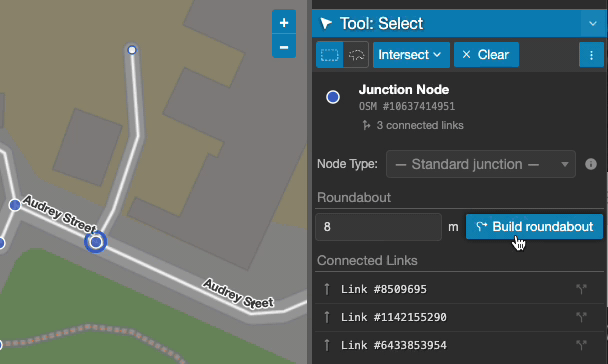Viewport: 608px width, 364px height.
Task: Build roundabout at selected node
Action: click(x=534, y=227)
